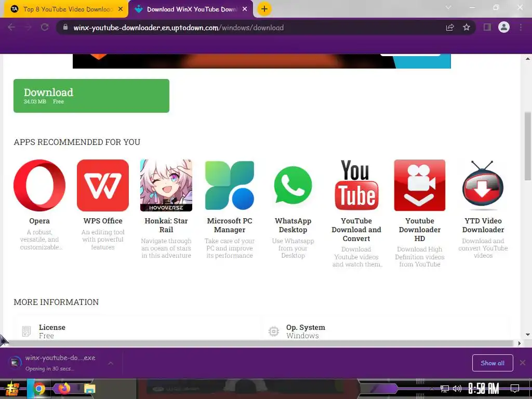Close the Download WinX tab

pos(245,9)
